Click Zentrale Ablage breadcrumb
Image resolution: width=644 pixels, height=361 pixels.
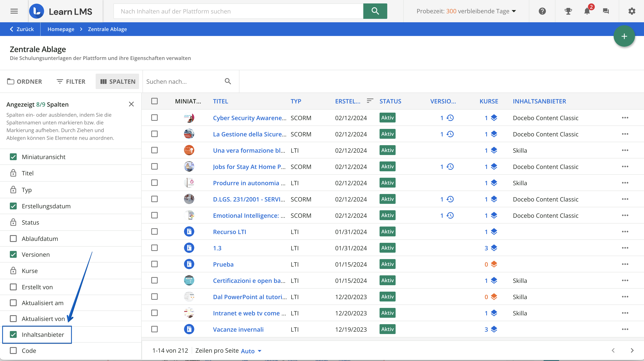[x=107, y=29]
